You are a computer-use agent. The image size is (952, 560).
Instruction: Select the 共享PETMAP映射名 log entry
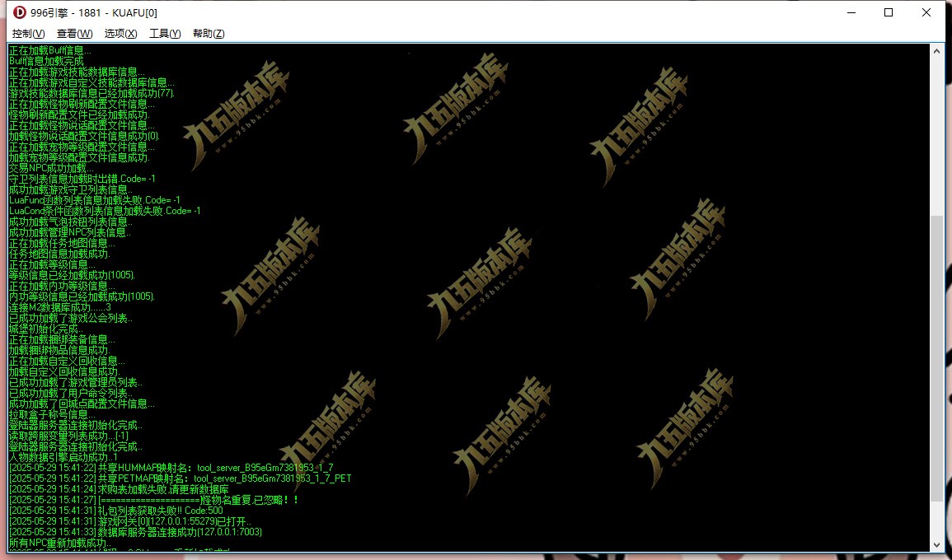coord(181,478)
